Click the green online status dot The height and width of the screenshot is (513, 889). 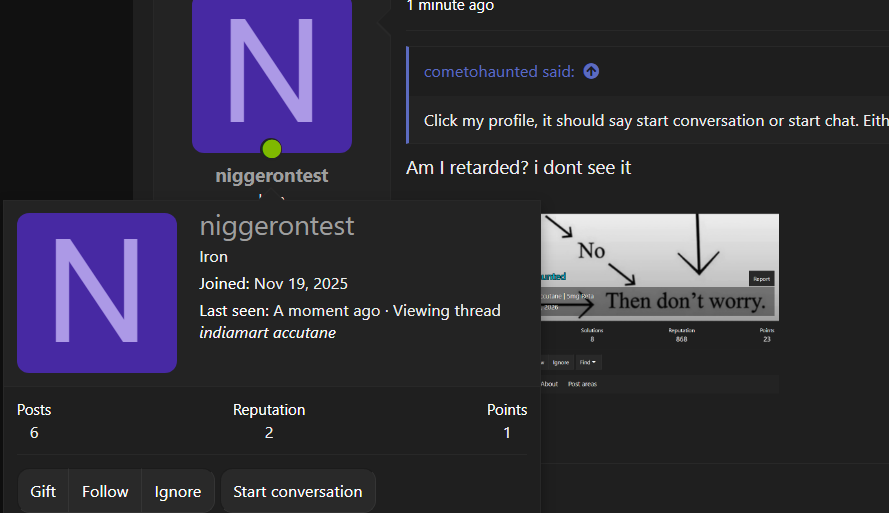[x=272, y=149]
